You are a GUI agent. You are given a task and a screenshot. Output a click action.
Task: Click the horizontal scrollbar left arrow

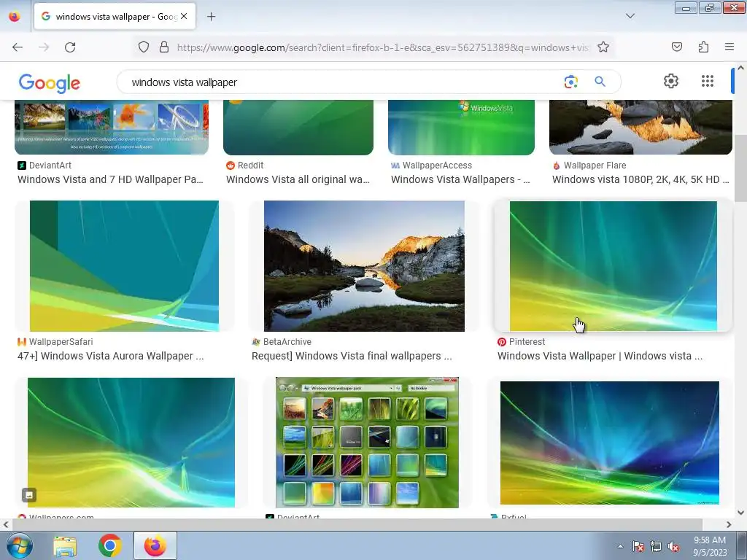tap(5, 524)
